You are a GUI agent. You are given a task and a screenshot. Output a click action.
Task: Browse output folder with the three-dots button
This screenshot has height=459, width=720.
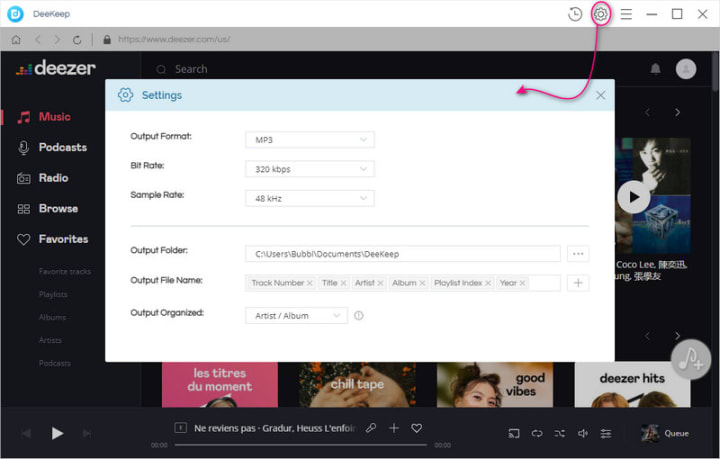point(578,253)
